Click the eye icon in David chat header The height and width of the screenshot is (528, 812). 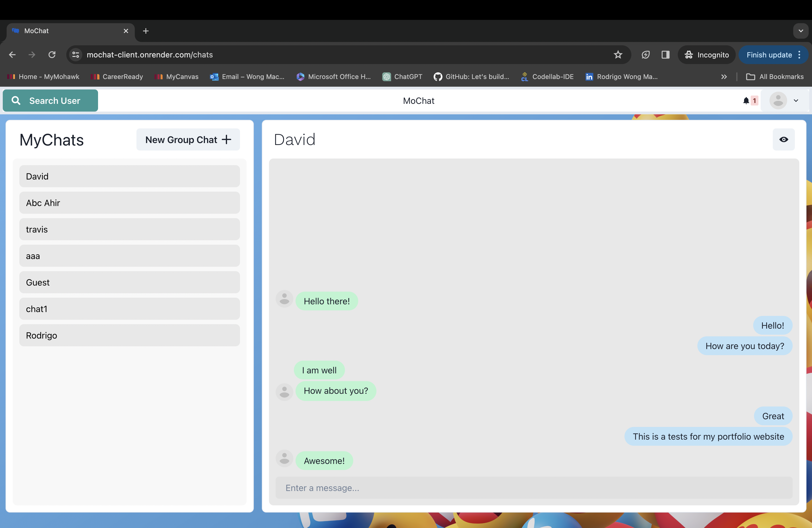pyautogui.click(x=783, y=139)
